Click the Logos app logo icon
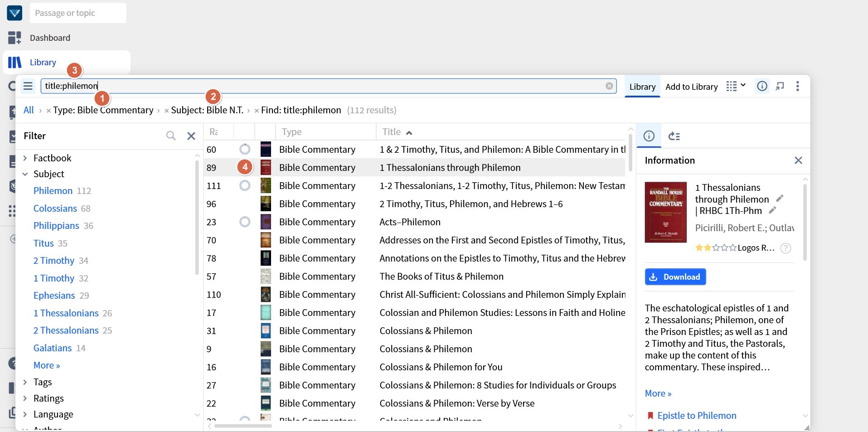This screenshot has width=868, height=432. [x=15, y=13]
